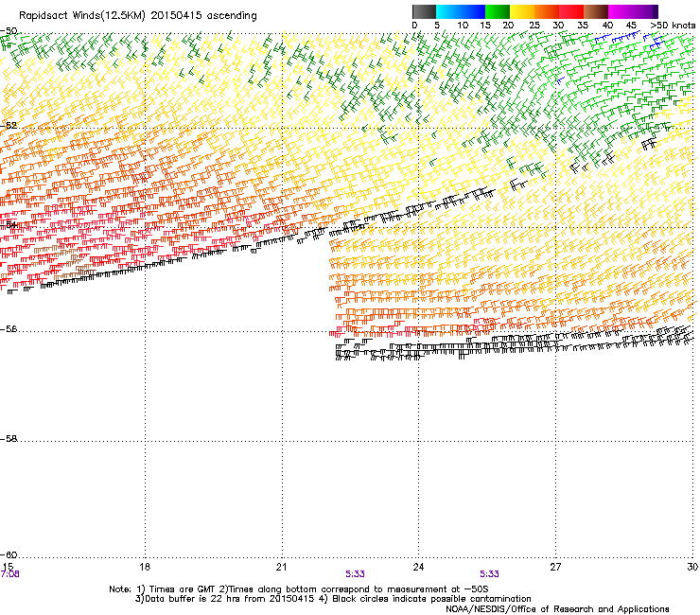Image resolution: width=700 pixels, height=615 pixels.
Task: Click the legend tick label 10
Action: pos(463,26)
